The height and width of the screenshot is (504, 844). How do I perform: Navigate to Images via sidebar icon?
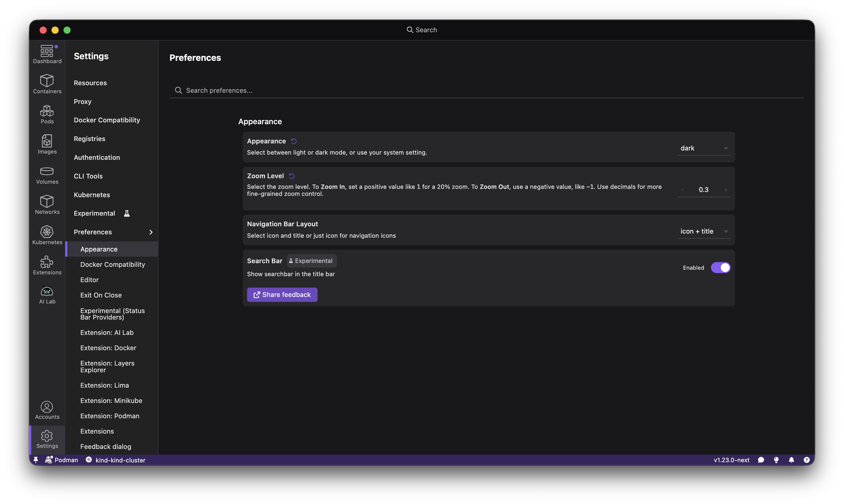coord(47,144)
